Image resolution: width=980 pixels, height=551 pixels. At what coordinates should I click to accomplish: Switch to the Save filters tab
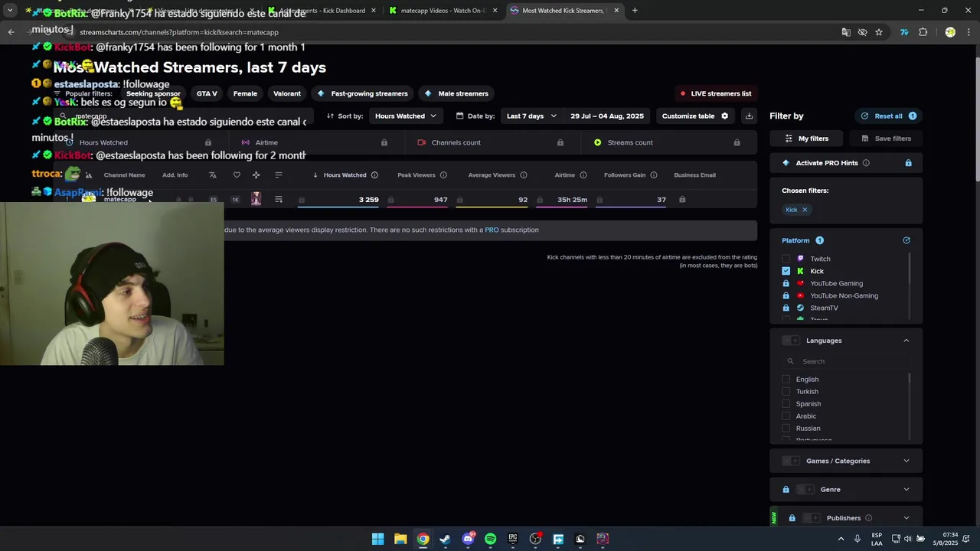886,139
